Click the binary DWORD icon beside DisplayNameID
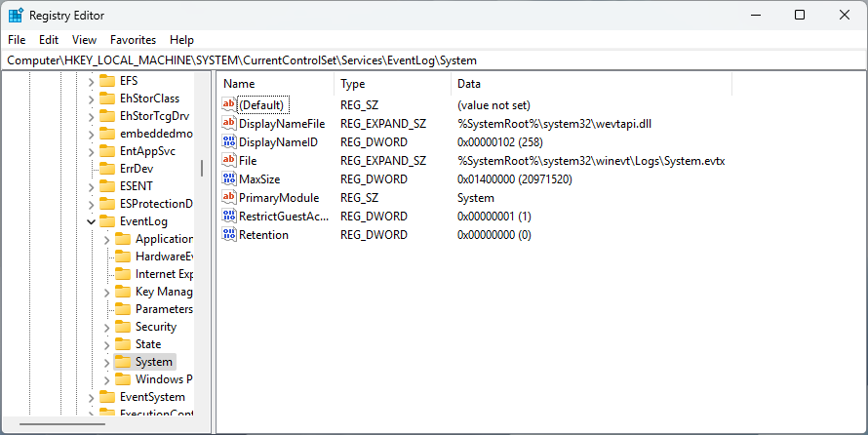 coord(228,141)
